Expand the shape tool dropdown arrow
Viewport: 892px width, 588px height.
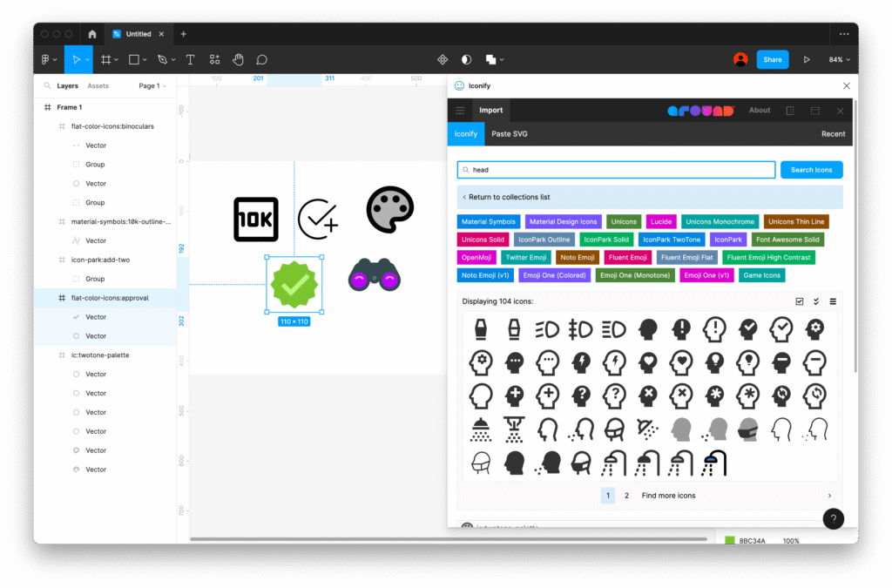145,59
